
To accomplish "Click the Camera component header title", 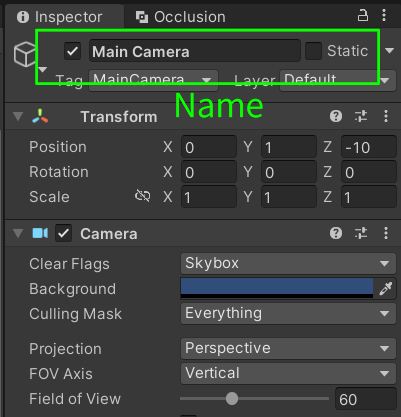I will [109, 234].
